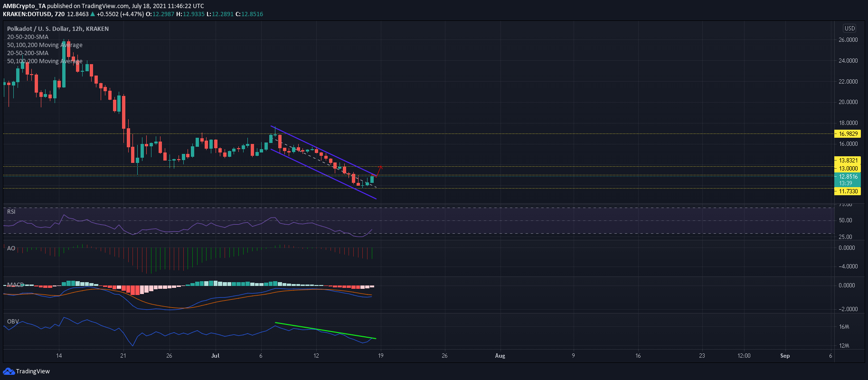Click the Polkadot / U. S. Dollar chart title
Image resolution: width=868 pixels, height=380 pixels.
[57, 29]
